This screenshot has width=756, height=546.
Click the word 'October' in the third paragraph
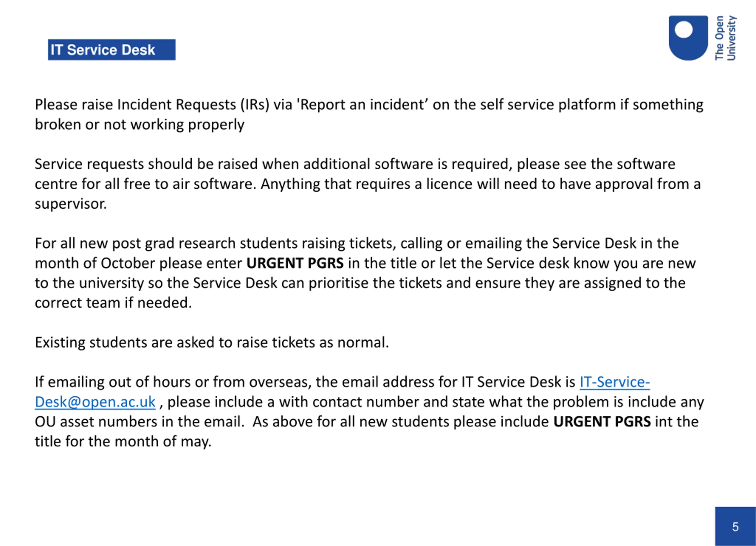(128, 264)
